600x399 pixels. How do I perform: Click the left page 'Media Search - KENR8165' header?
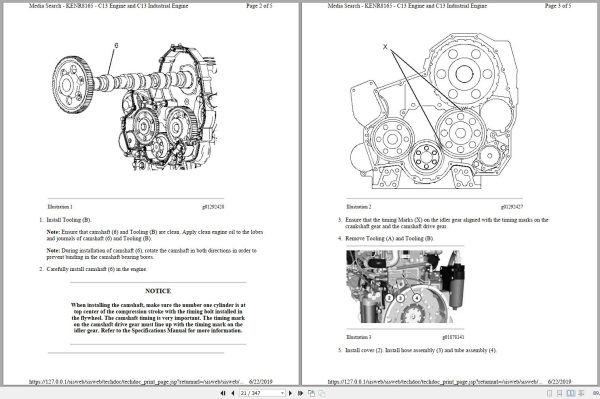(x=109, y=6)
